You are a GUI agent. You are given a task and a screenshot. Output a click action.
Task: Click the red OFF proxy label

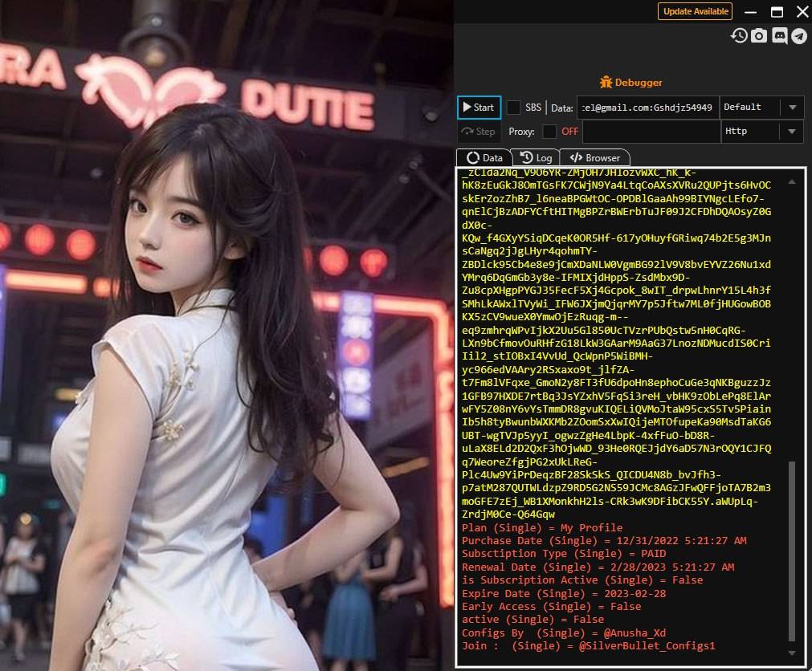[569, 132]
